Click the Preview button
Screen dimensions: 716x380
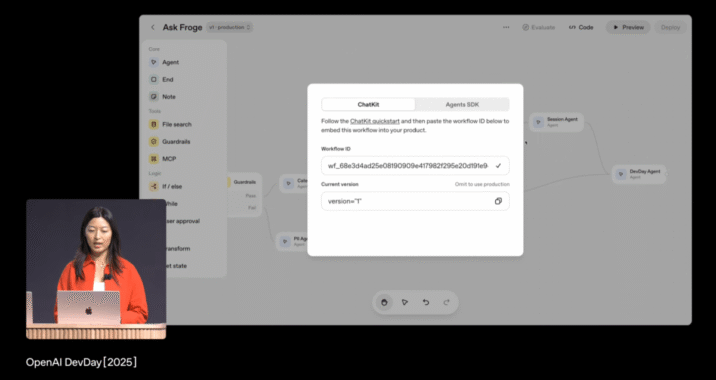coord(628,27)
